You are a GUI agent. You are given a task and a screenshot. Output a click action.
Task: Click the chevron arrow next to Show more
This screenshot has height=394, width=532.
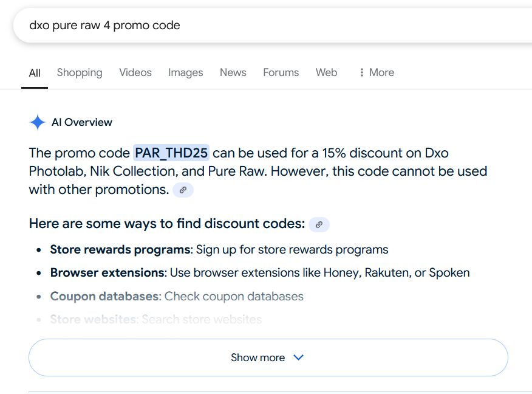click(x=298, y=358)
